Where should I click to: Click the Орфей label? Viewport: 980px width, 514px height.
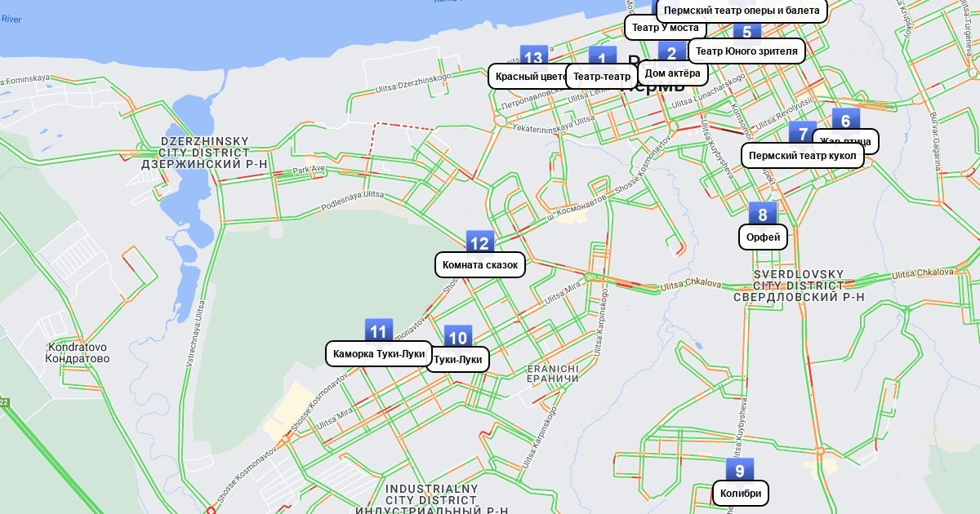pyautogui.click(x=763, y=237)
